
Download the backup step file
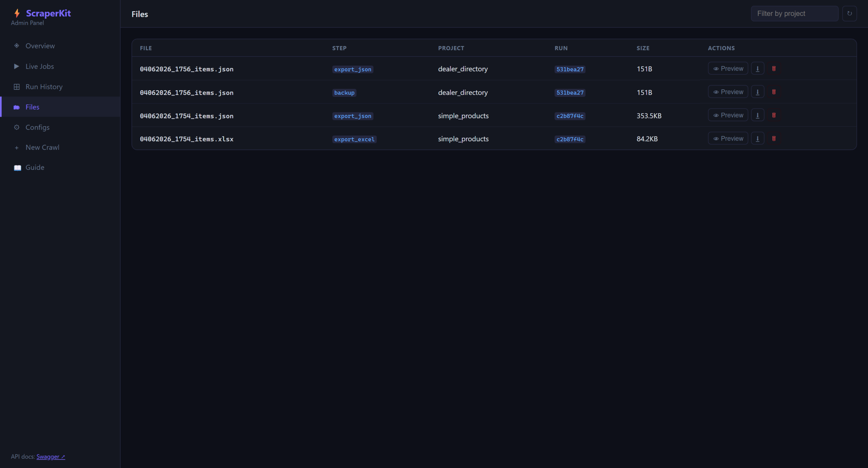[x=757, y=92]
